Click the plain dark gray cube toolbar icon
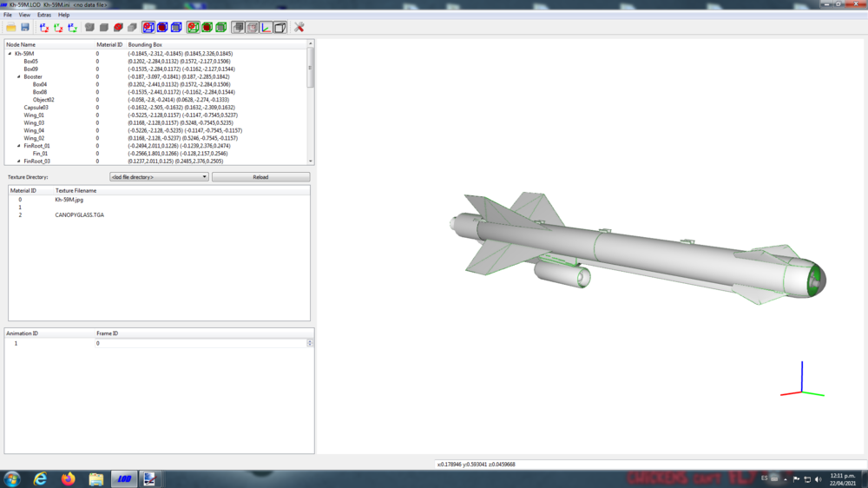This screenshot has height=488, width=868. click(x=104, y=27)
